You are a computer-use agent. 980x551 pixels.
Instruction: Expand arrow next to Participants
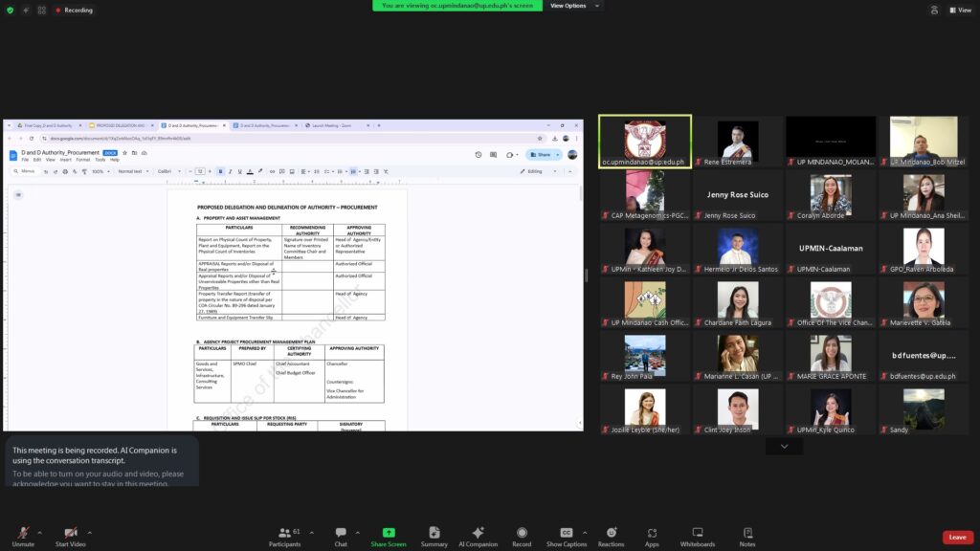(311, 533)
